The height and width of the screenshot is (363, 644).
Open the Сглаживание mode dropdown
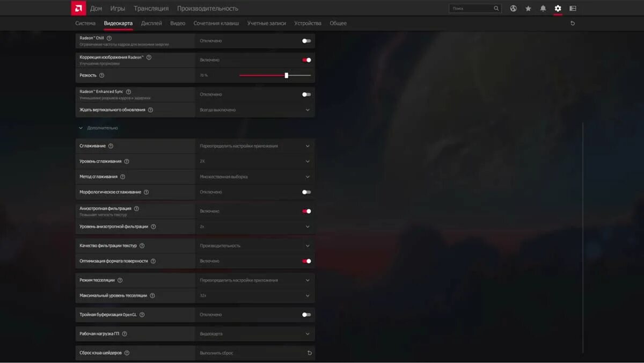coord(255,146)
